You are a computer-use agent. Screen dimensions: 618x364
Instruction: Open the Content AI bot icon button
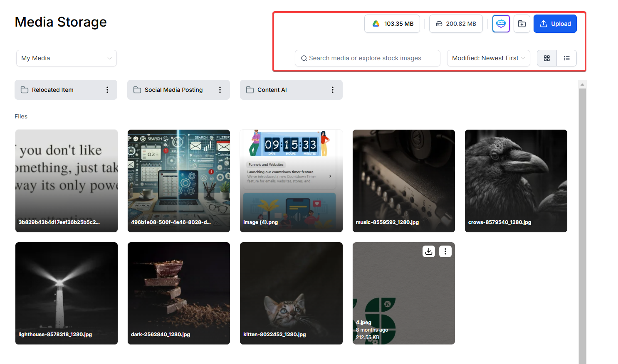[501, 24]
